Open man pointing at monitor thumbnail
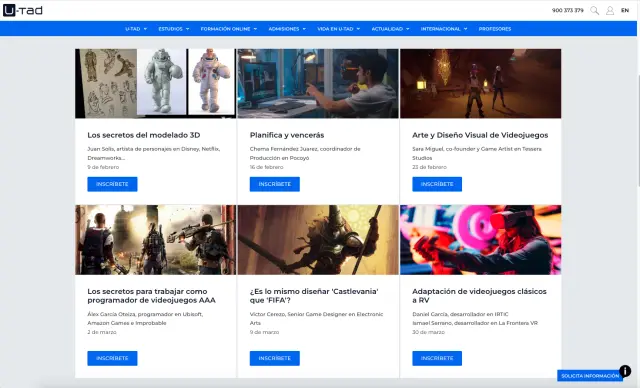 [x=318, y=84]
